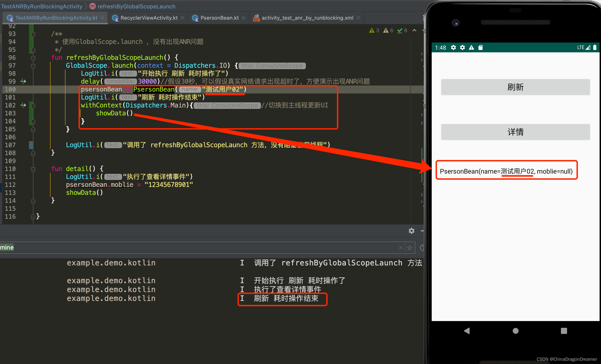Close the RecyclerViewActivity.kt tab
Viewport: 601px width, 364px height.
(182, 18)
